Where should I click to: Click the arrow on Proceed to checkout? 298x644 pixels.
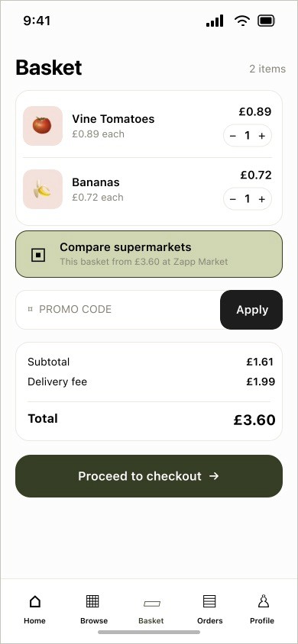tap(214, 476)
